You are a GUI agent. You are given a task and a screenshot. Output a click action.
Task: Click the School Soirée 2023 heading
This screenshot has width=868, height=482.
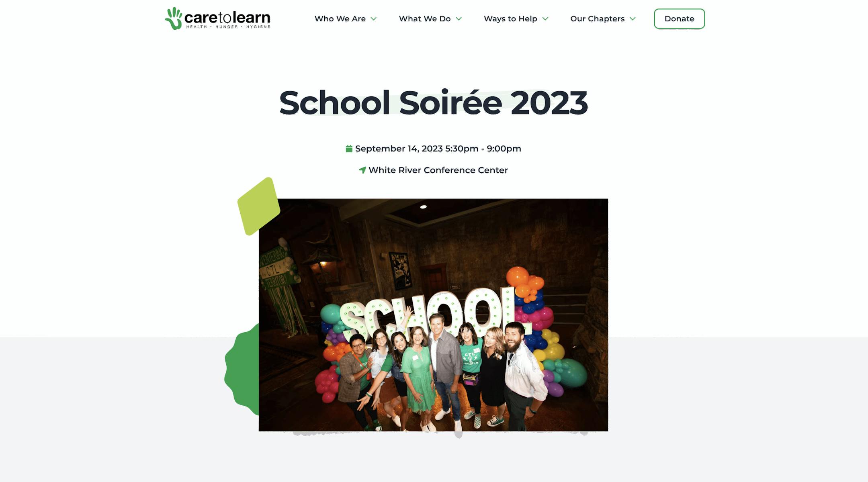[434, 103]
